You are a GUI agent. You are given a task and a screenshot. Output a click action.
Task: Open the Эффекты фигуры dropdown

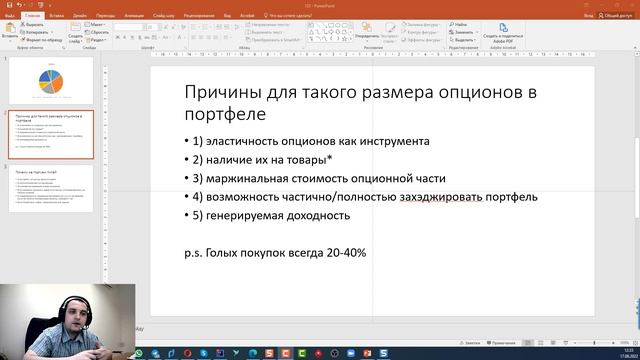click(x=421, y=40)
